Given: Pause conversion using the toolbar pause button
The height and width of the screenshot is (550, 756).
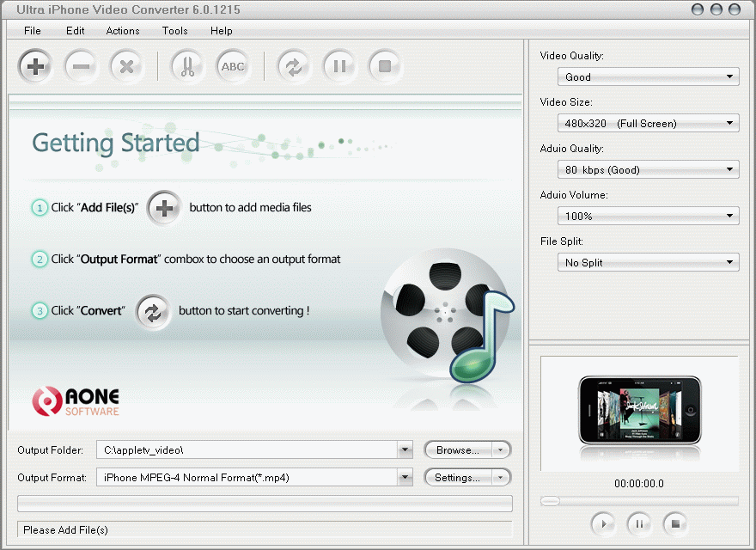Looking at the screenshot, I should [339, 66].
